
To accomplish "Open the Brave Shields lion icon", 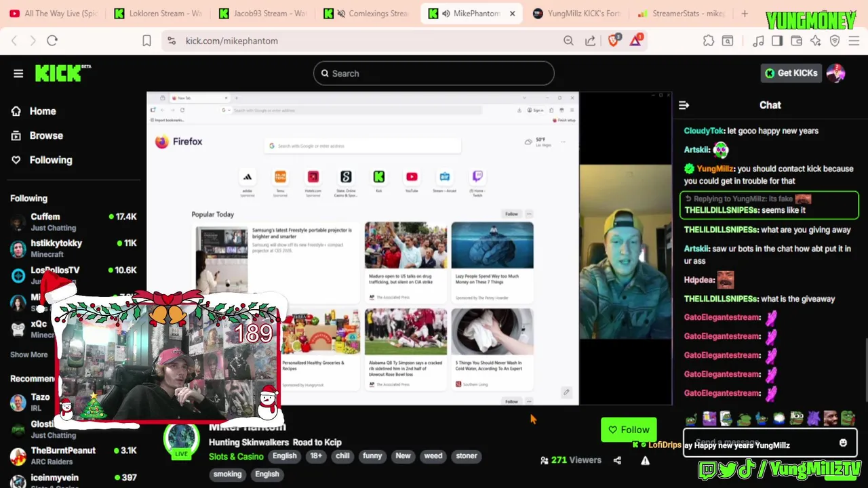I will tap(614, 41).
